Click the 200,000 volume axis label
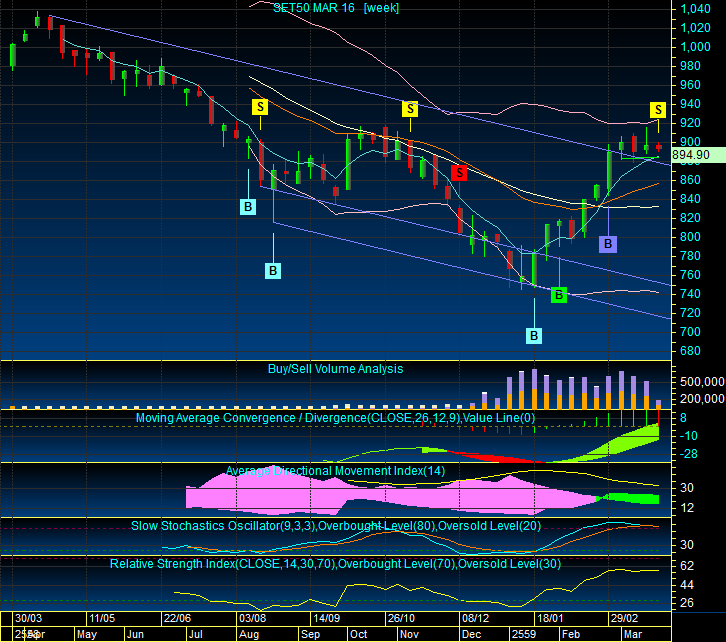The width and height of the screenshot is (726, 642). (702, 399)
